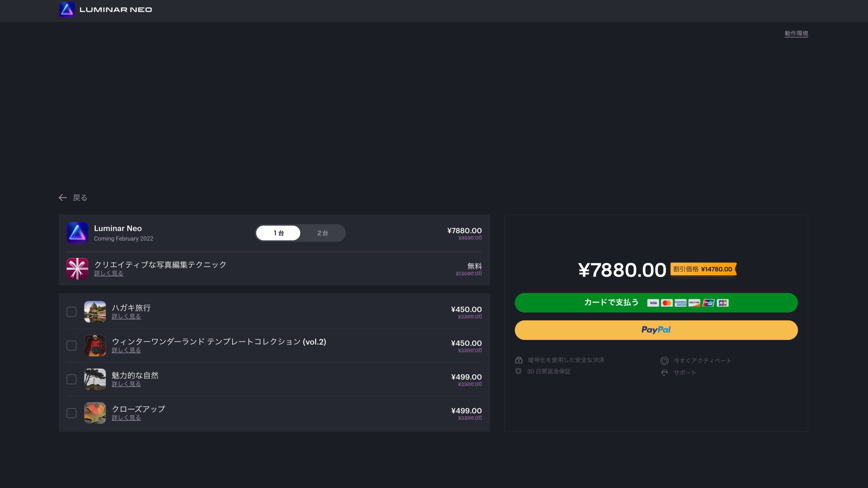
Task: Check the ウィンターワンダーランド template collection box
Action: point(72,346)
